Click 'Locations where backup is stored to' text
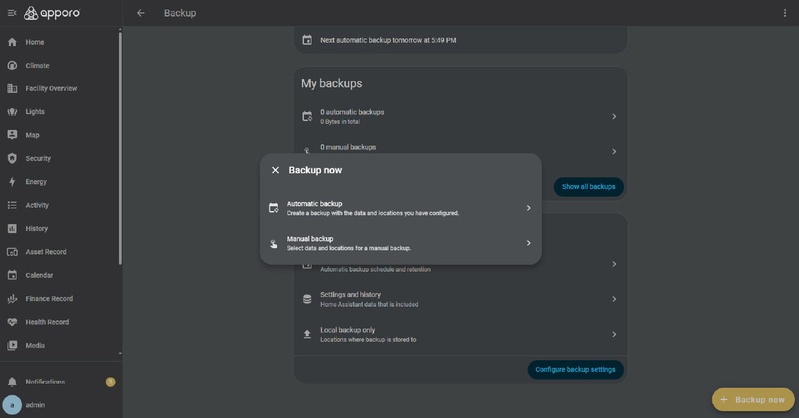 (368, 339)
